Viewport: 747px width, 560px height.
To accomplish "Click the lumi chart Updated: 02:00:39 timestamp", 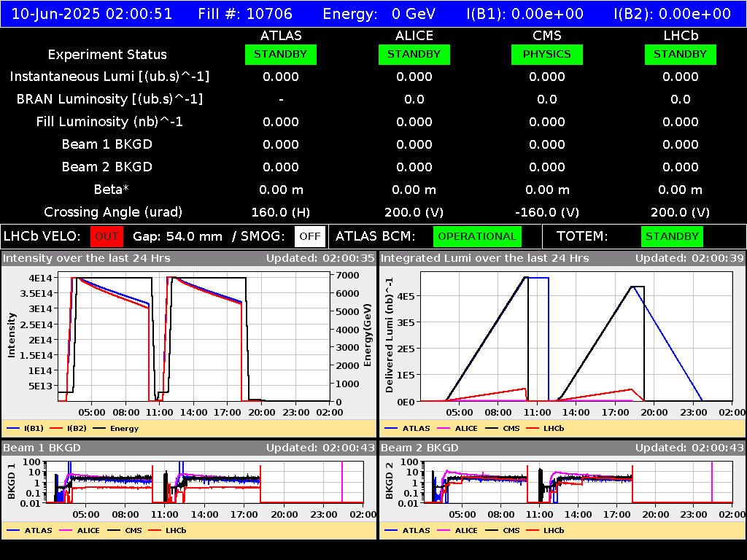I will coord(689,259).
